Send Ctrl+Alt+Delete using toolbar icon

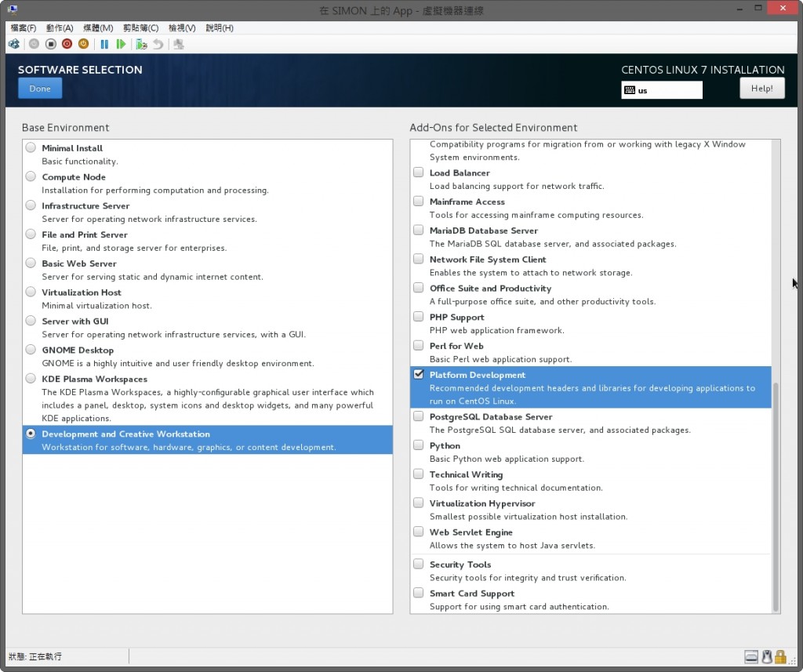coord(14,44)
